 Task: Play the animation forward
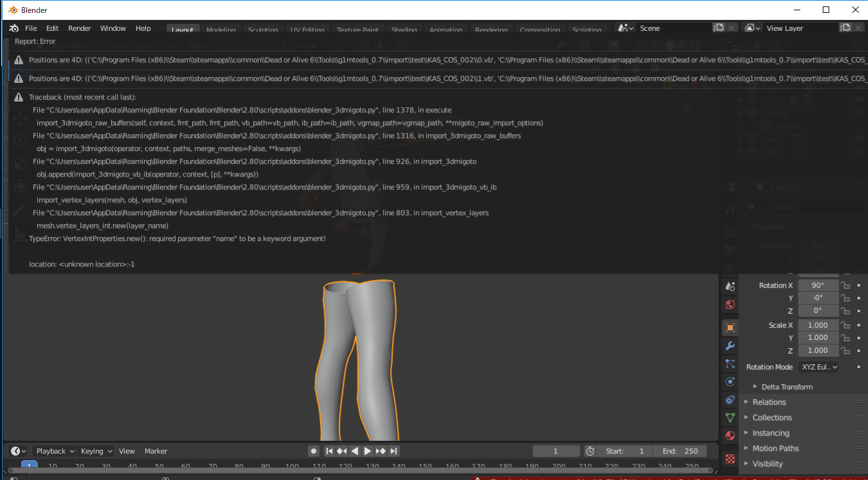click(368, 451)
